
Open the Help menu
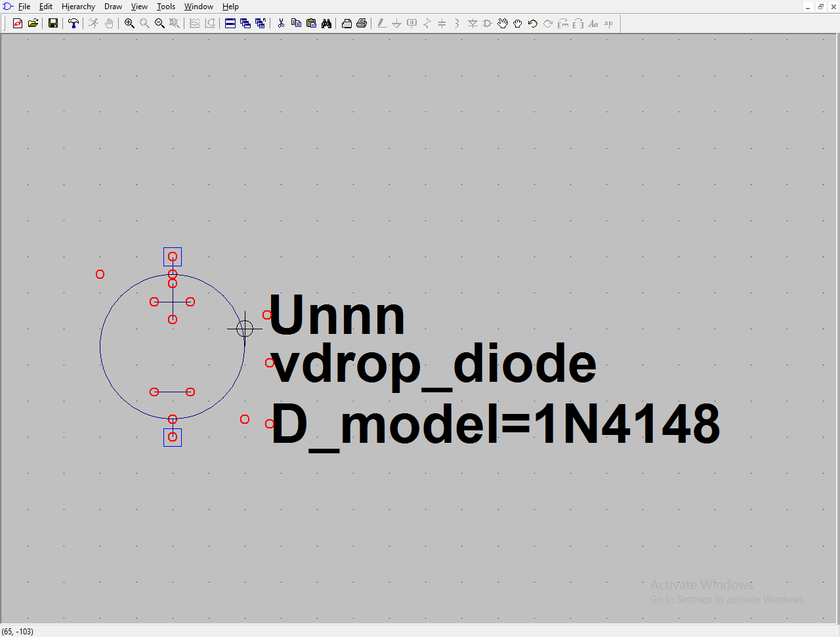pos(230,7)
